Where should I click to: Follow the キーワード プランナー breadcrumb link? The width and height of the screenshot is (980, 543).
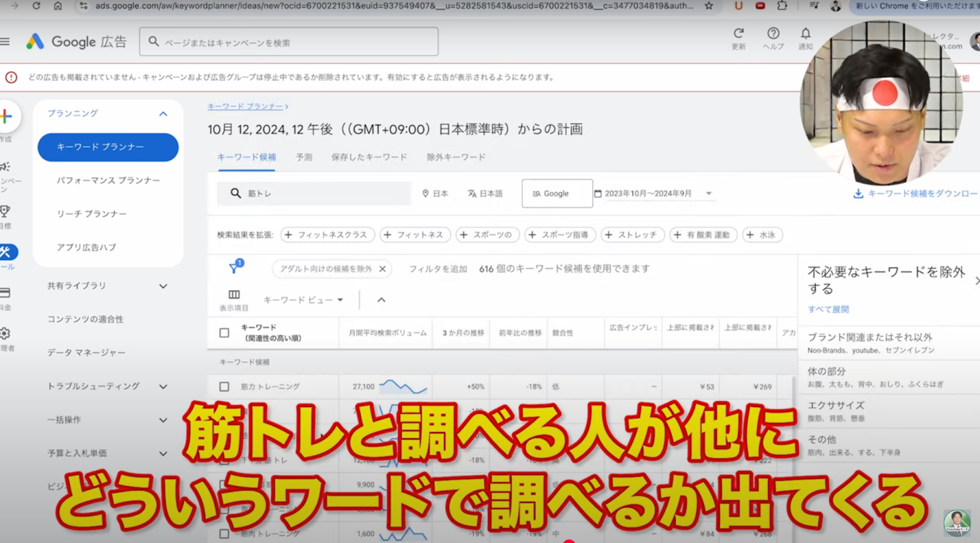245,107
